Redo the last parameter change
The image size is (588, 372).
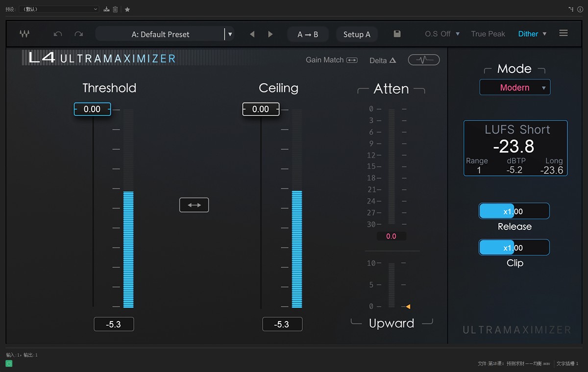[78, 34]
